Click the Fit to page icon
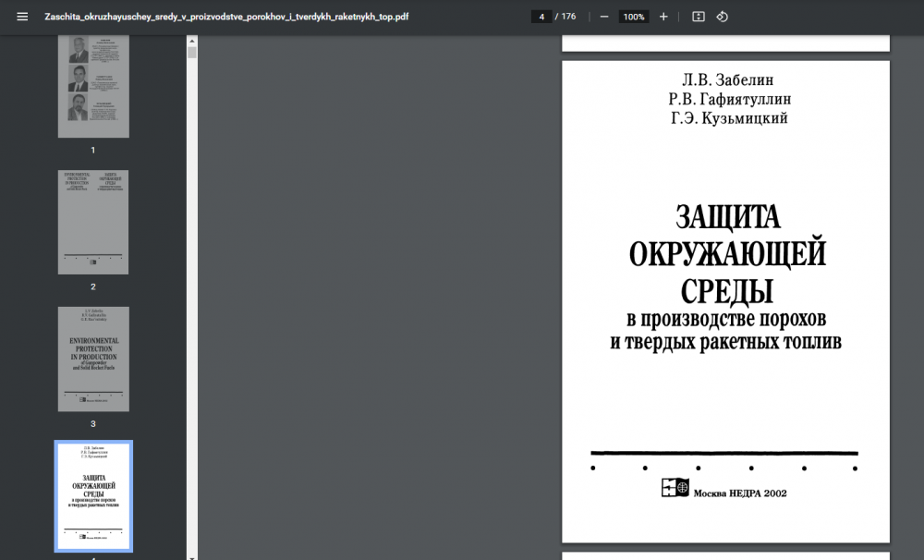This screenshot has height=560, width=924. [699, 17]
